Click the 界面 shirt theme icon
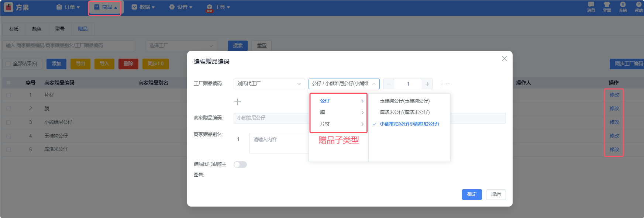Screen dimensions: 644x218 (x=607, y=6)
